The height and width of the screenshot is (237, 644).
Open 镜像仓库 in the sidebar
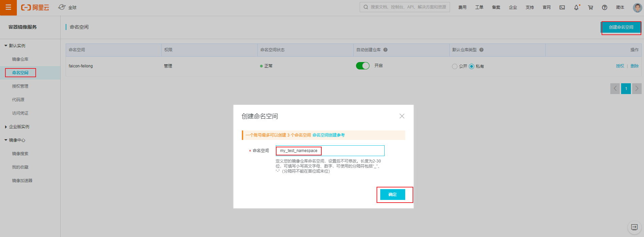tap(20, 59)
